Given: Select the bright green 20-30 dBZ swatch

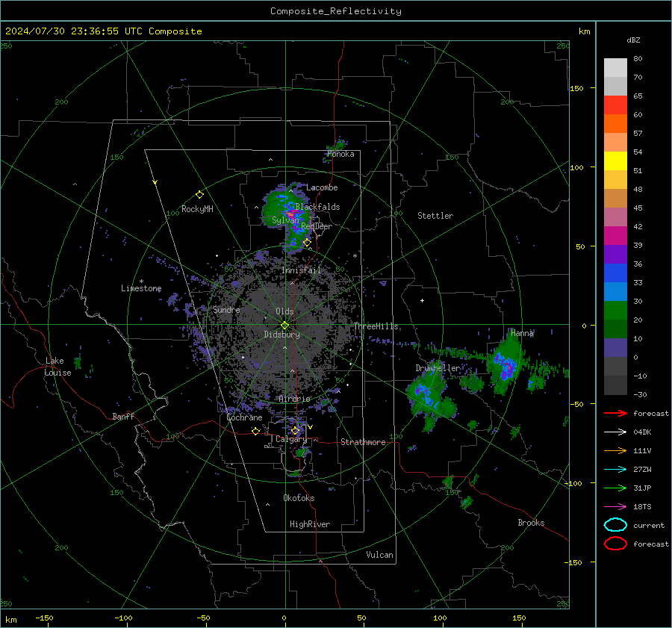Looking at the screenshot, I should coord(615,311).
